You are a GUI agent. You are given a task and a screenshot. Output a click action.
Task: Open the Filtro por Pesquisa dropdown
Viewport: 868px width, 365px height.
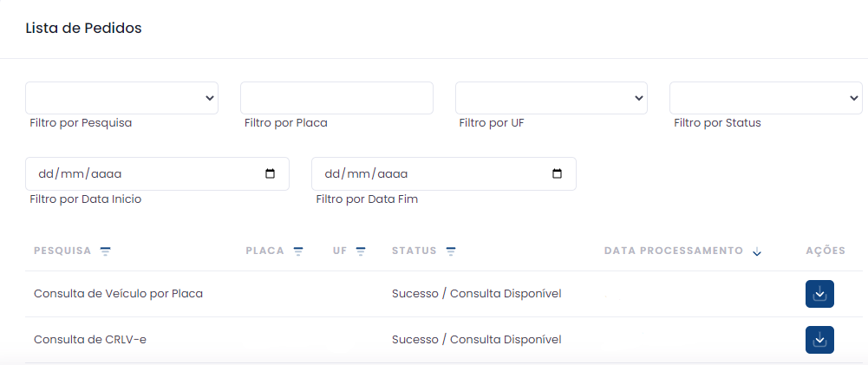click(x=121, y=98)
